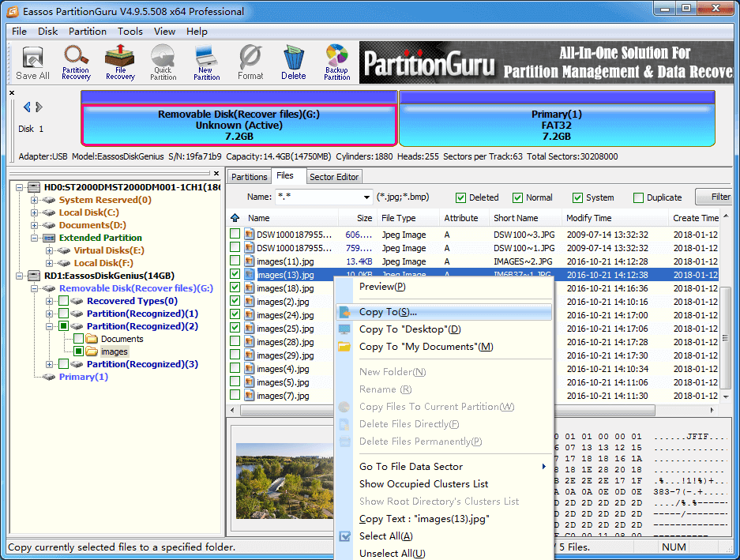The image size is (740, 560).
Task: Select the Primary(1) FAT32 partition bar
Action: [557, 119]
